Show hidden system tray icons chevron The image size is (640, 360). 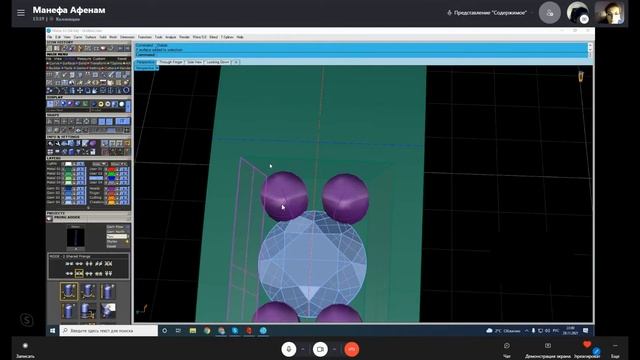click(527, 331)
